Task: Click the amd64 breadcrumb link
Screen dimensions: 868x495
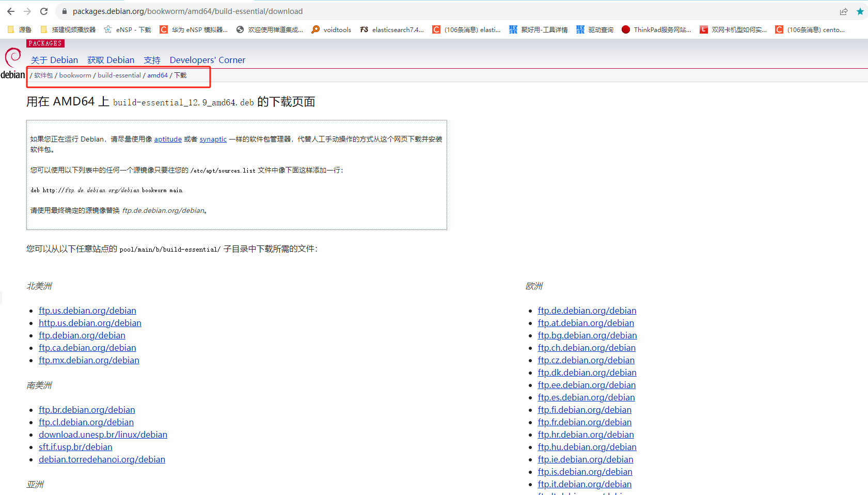Action: [157, 75]
